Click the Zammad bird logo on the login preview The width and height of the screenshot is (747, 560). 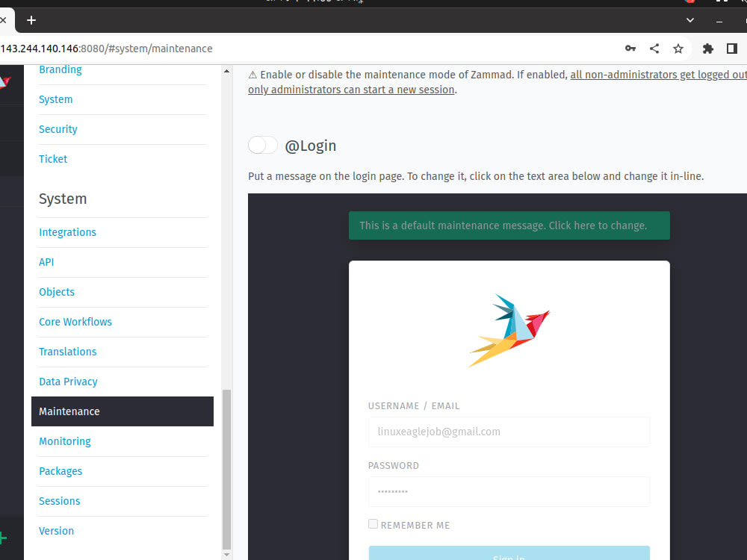(x=509, y=329)
